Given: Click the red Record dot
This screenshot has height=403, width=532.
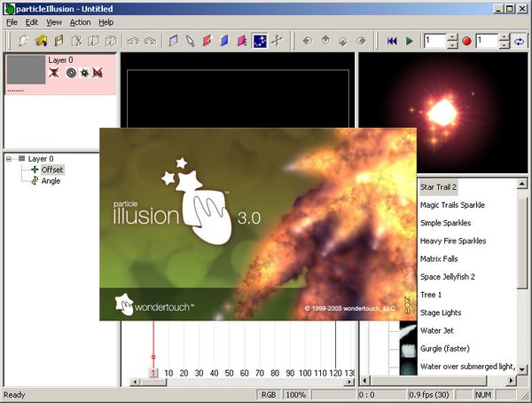Looking at the screenshot, I should [465, 41].
